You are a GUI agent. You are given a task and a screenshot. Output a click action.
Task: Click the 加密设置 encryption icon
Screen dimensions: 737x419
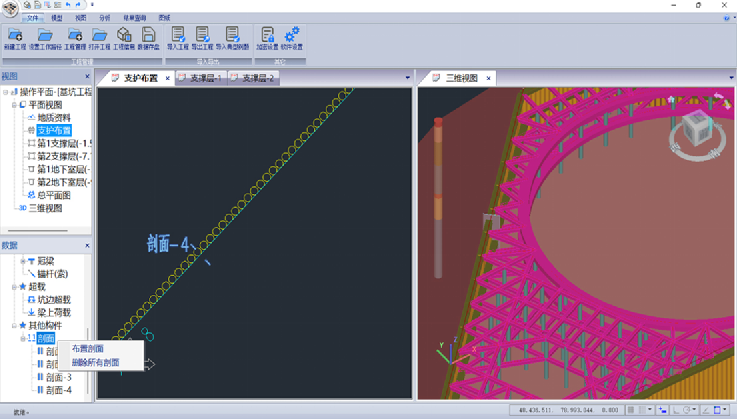(267, 36)
